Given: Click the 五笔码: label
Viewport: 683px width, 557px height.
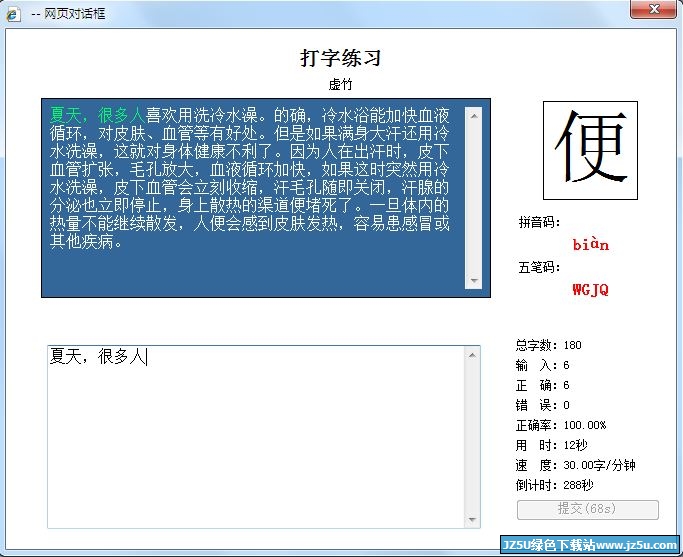Looking at the screenshot, I should 539,267.
